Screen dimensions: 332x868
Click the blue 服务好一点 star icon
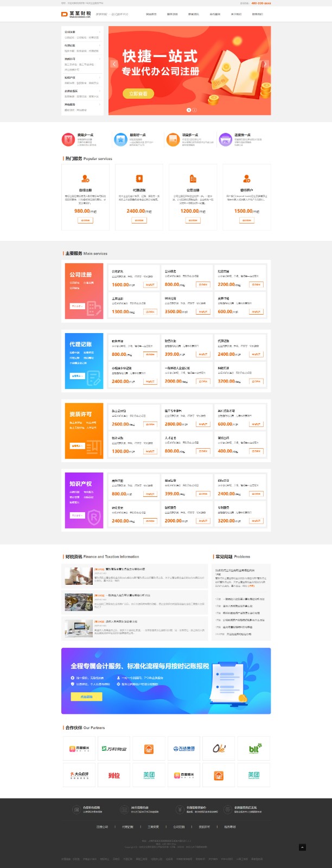120,140
